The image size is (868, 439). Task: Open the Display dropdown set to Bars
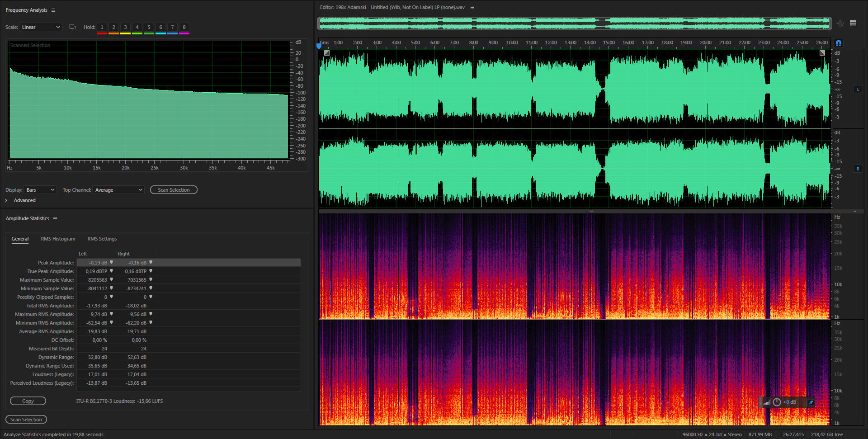point(40,190)
